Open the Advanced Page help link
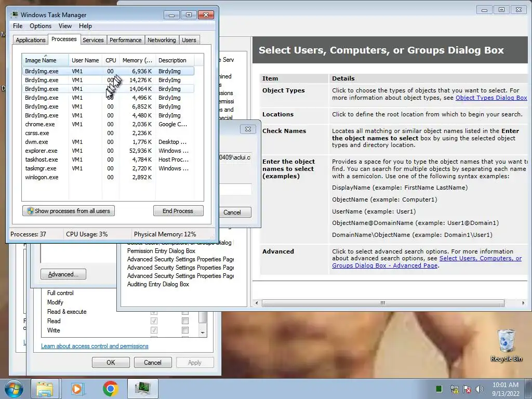Screen dimensions: 532x399 (427, 262)
